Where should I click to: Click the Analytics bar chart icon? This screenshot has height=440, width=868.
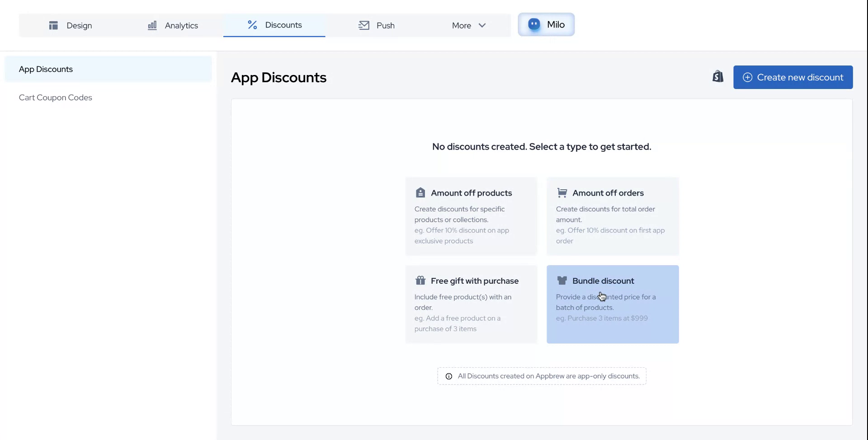[152, 25]
